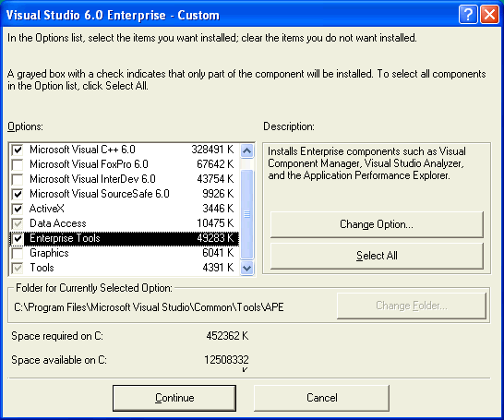Select the Tools row label
The image size is (504, 420).
coord(42,268)
